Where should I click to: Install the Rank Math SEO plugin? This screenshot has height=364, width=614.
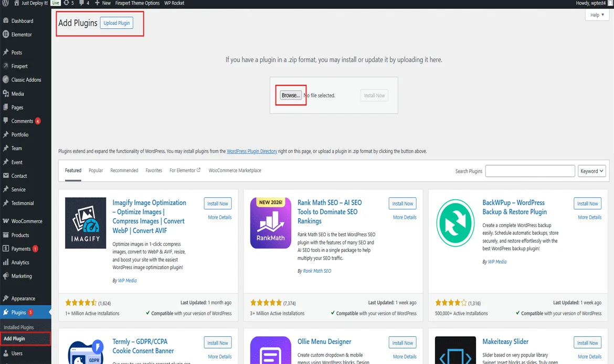[x=403, y=204]
